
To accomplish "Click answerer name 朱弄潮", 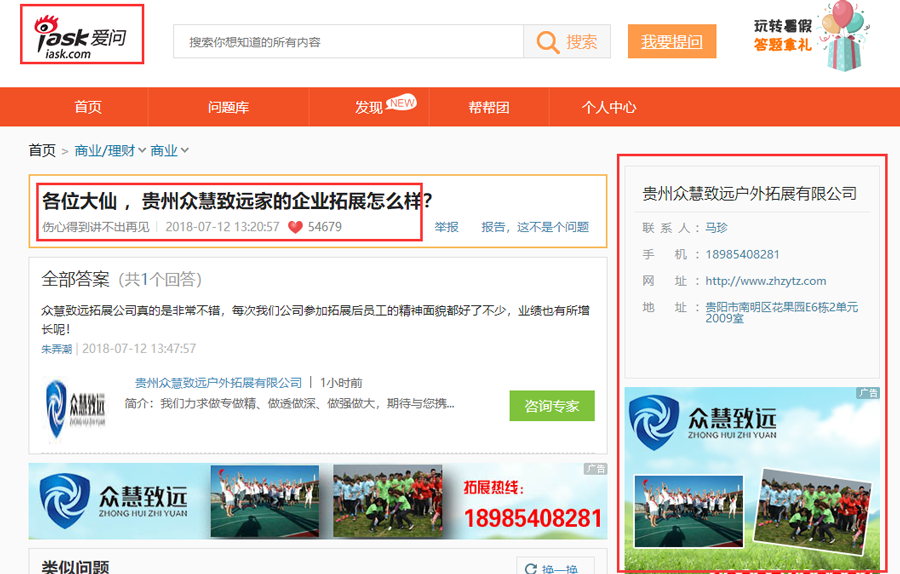I will click(x=56, y=349).
